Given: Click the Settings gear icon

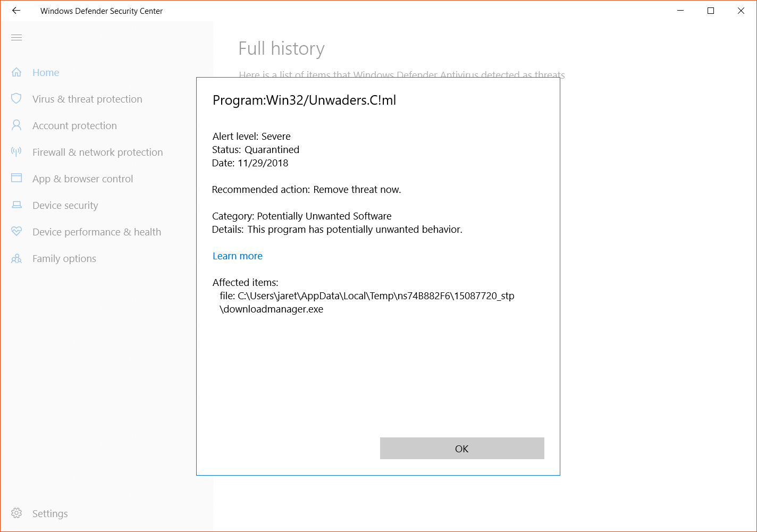Looking at the screenshot, I should 16,513.
